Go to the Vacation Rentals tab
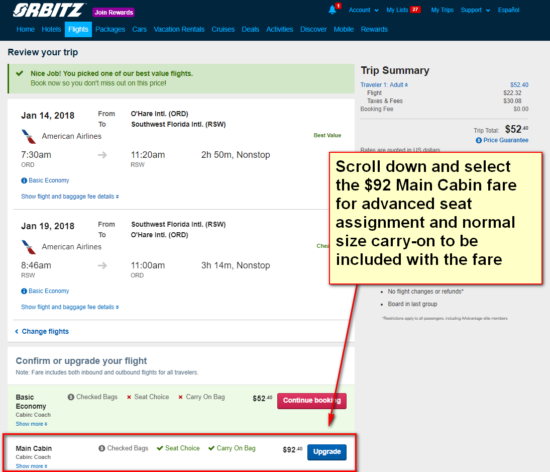Image resolution: width=550 pixels, height=472 pixels. 179,29
